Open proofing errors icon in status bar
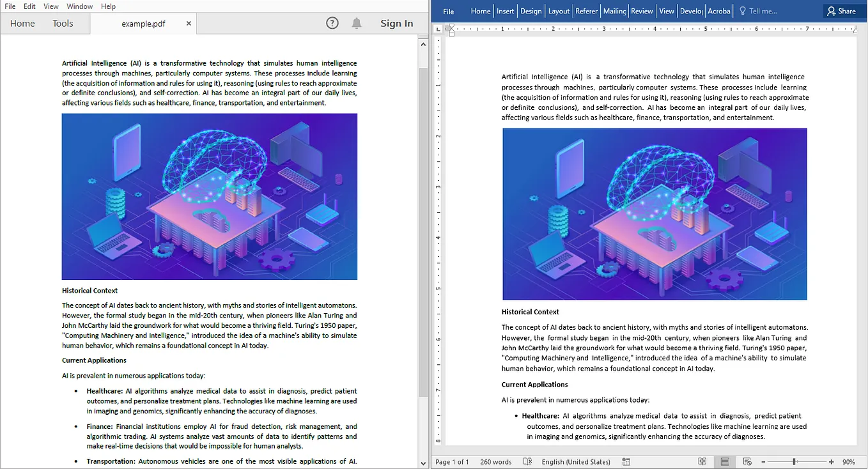The width and height of the screenshot is (868, 469). point(528,461)
